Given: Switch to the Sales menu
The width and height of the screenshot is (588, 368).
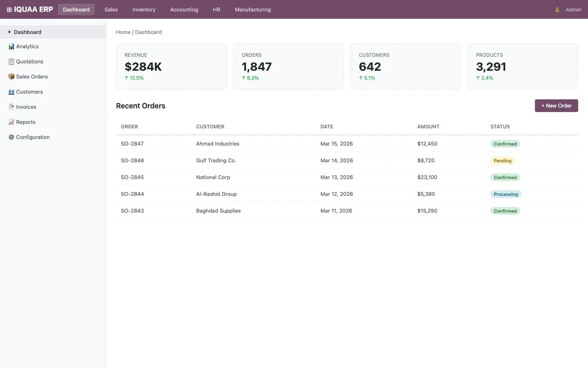Looking at the screenshot, I should [111, 9].
